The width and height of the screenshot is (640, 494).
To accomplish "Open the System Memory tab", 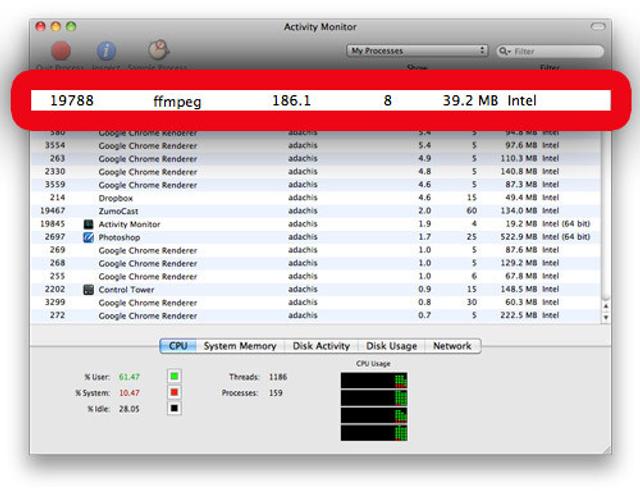I will point(240,346).
